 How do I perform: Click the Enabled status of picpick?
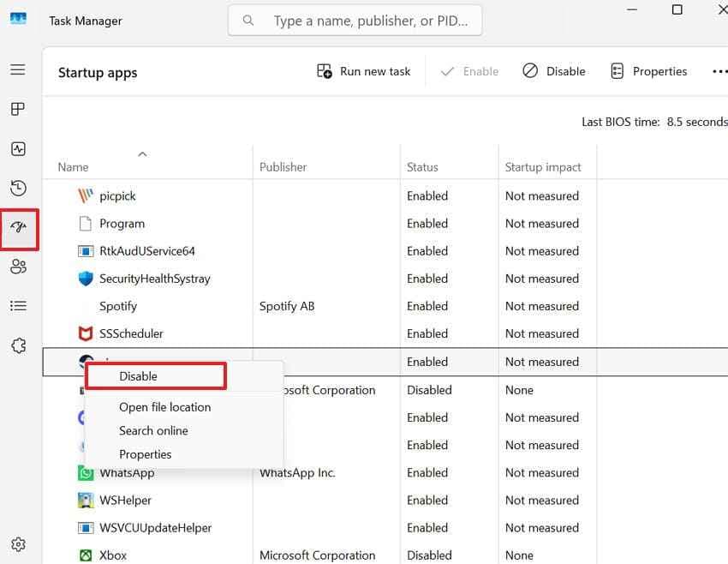(x=427, y=196)
